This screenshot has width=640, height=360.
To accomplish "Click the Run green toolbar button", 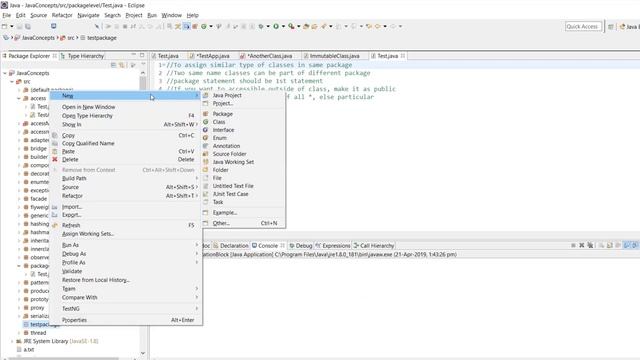I will click(276, 26).
